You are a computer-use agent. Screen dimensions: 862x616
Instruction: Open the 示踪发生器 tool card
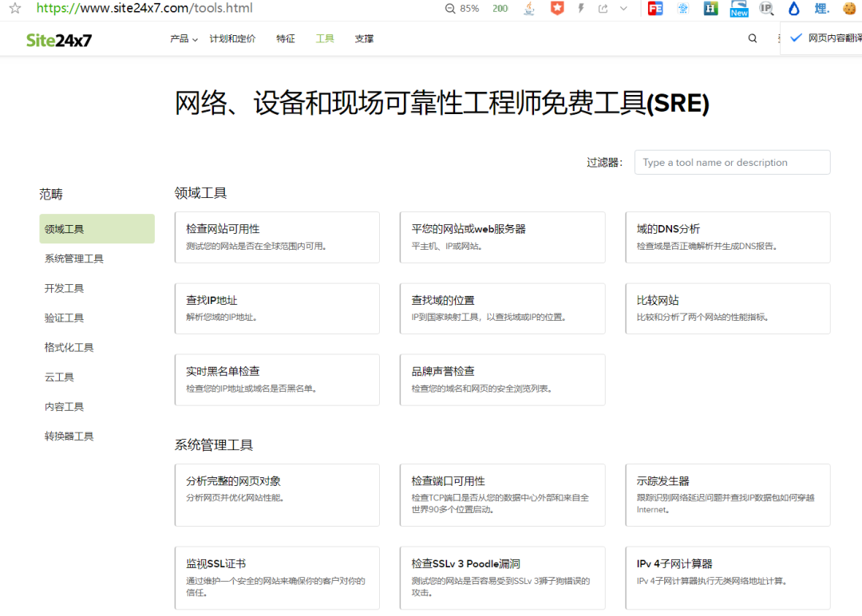pyautogui.click(x=728, y=495)
